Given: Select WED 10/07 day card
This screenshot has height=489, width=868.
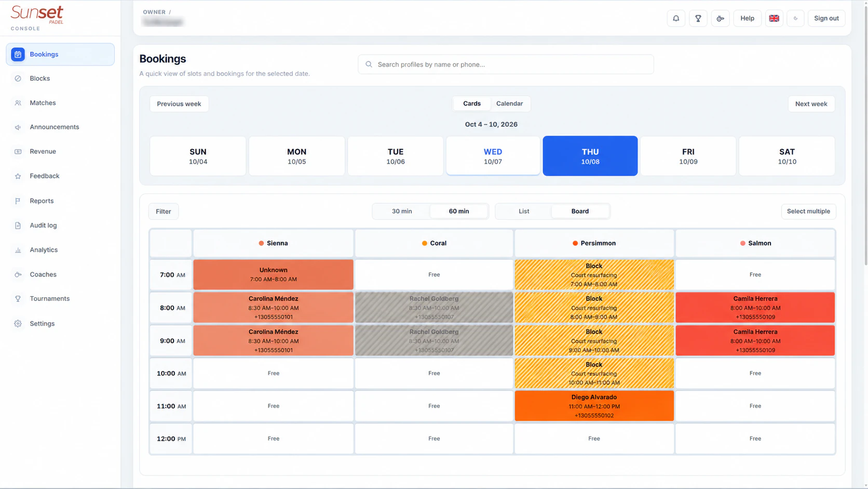Looking at the screenshot, I should pyautogui.click(x=493, y=156).
